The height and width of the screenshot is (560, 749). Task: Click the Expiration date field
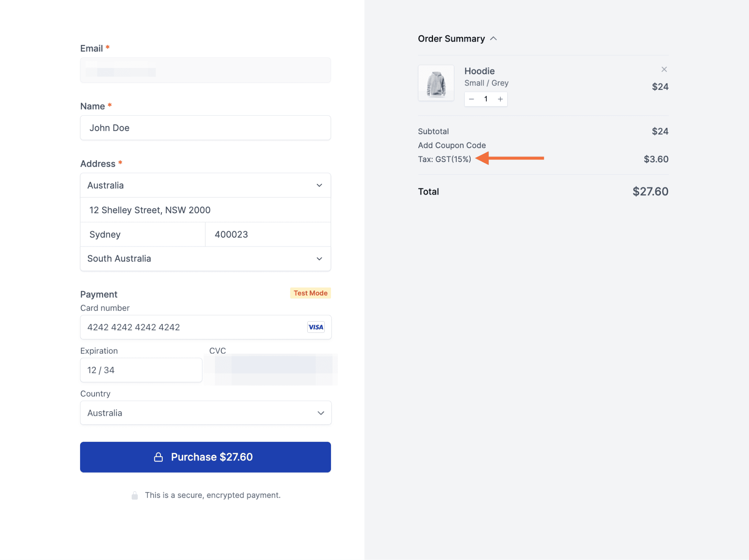(141, 370)
